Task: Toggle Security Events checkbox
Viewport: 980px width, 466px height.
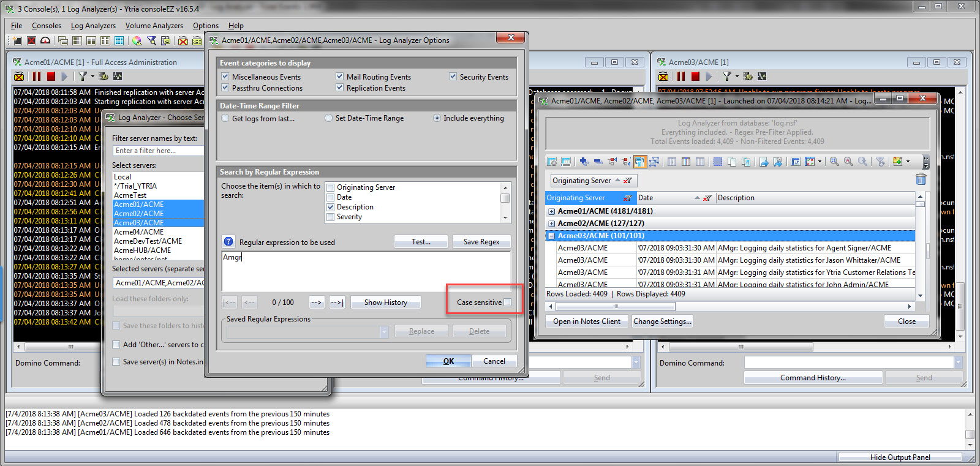Action: click(x=453, y=77)
